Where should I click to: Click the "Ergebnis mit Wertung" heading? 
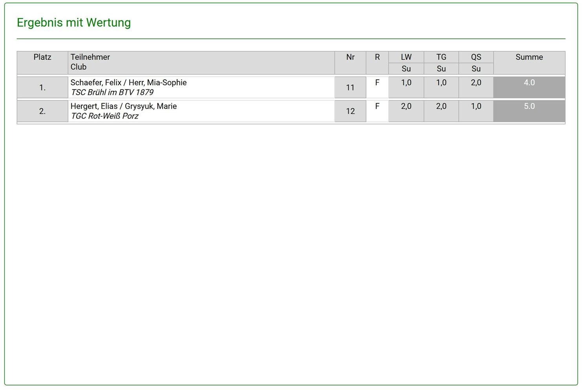coord(74,23)
